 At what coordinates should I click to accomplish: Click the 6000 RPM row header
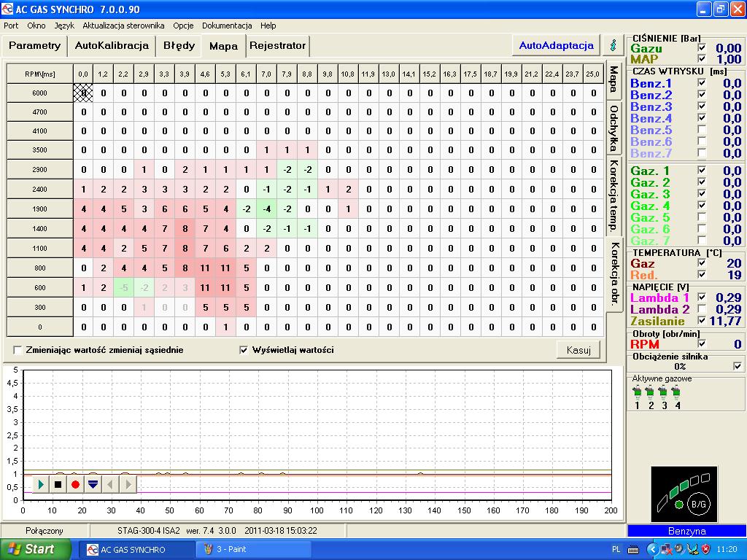[x=40, y=93]
